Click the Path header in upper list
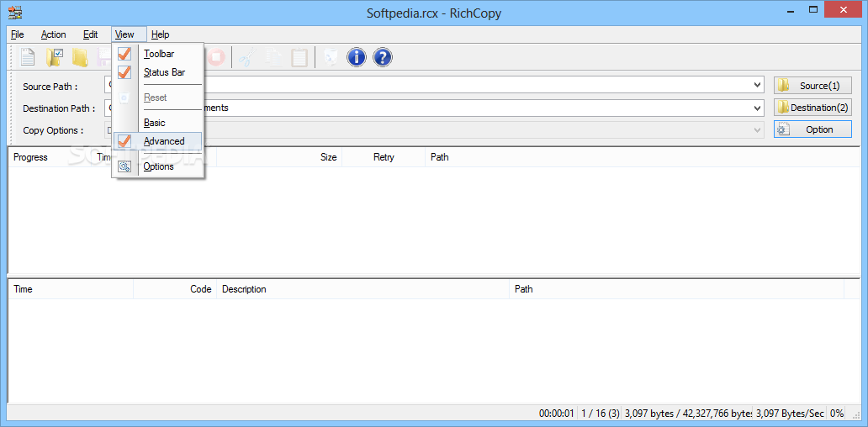Viewport: 868px width, 427px height. coord(642,157)
